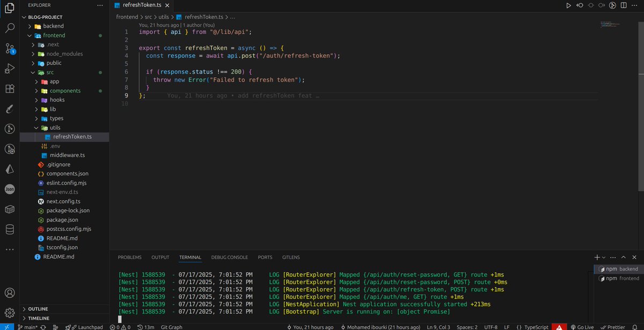Select the npm backend terminal
The width and height of the screenshot is (644, 330).
tap(618, 269)
